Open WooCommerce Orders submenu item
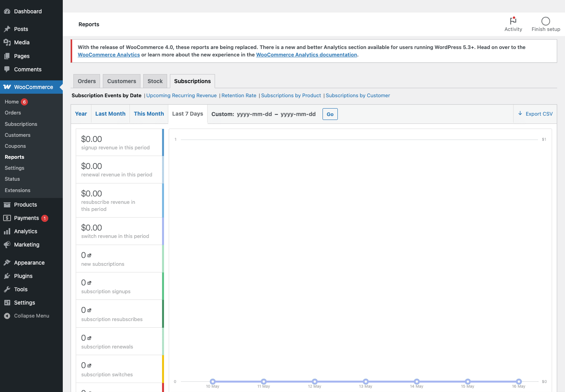 [13, 113]
